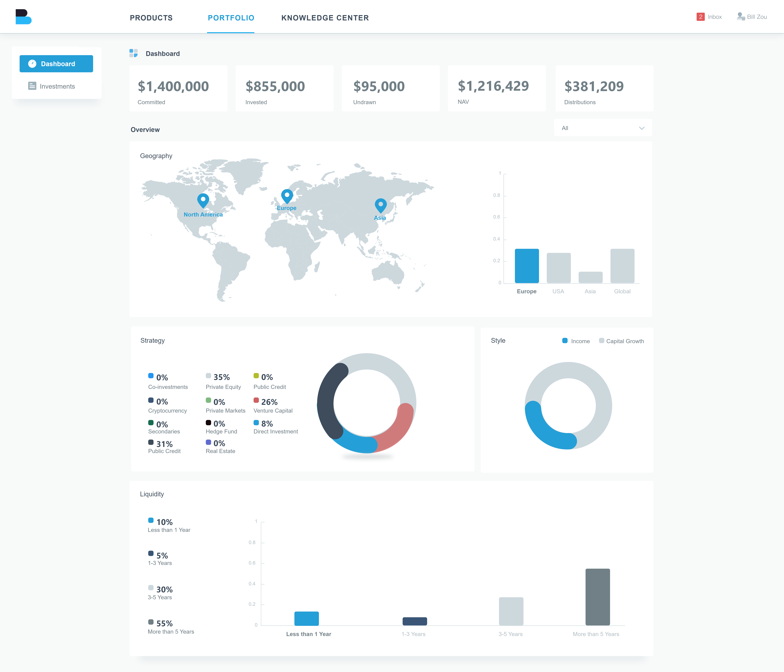Click the Direct Investment color swatch
784x672 pixels.
256,423
